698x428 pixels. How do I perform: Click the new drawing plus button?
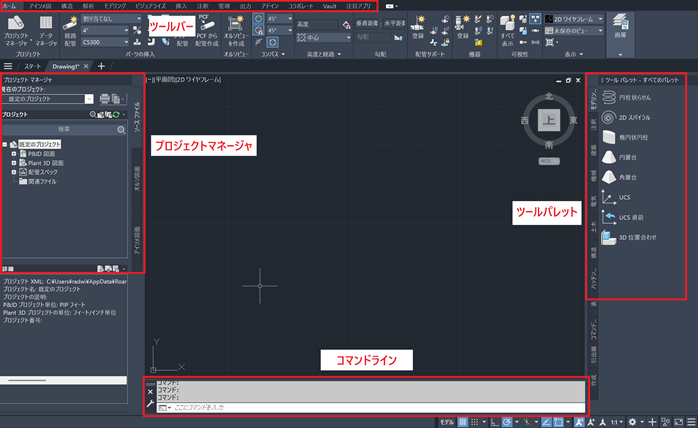coord(101,66)
